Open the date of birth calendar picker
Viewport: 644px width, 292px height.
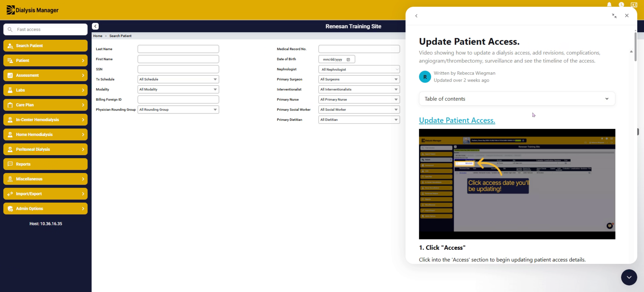(x=348, y=60)
